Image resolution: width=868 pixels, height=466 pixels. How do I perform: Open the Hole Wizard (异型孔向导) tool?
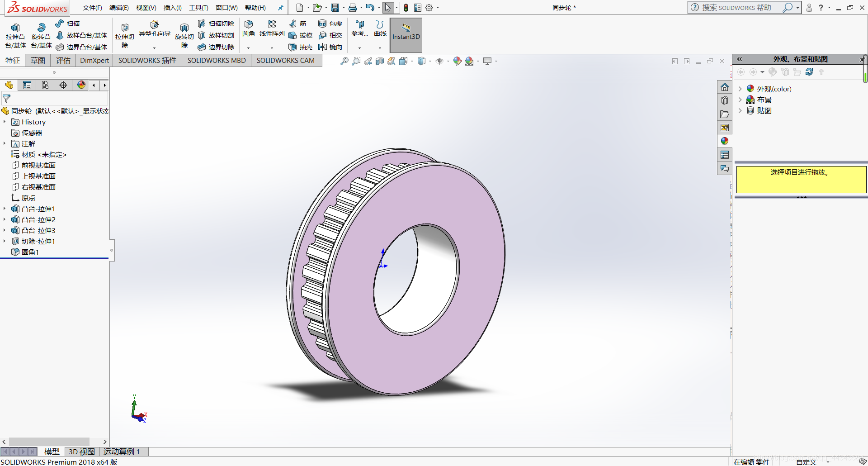point(155,25)
